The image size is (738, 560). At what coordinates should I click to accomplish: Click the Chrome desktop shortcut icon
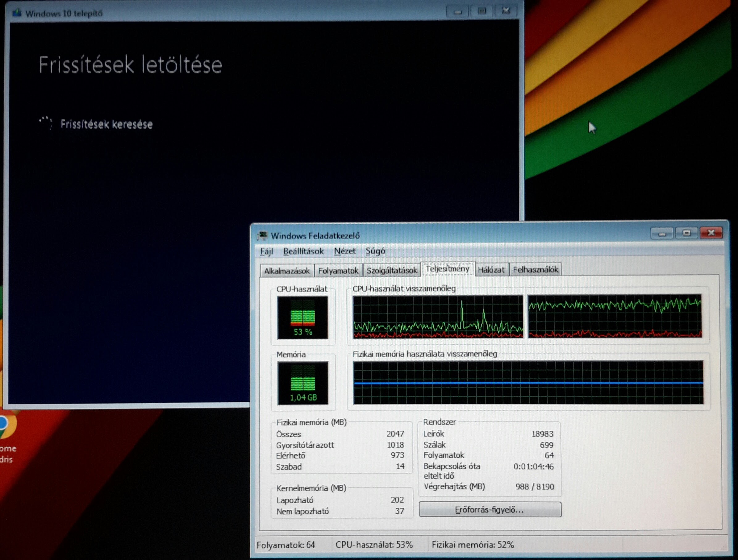[x=7, y=427]
